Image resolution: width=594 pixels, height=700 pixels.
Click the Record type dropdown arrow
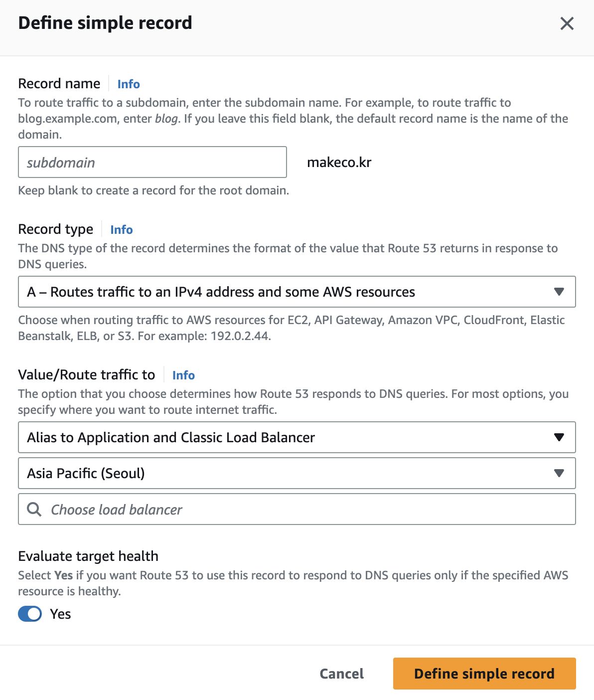click(559, 292)
